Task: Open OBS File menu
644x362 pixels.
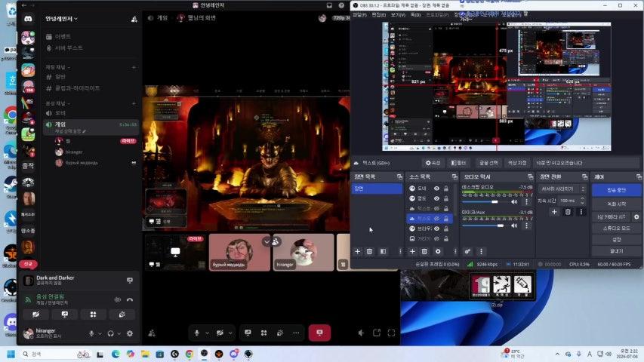Action: [359, 15]
